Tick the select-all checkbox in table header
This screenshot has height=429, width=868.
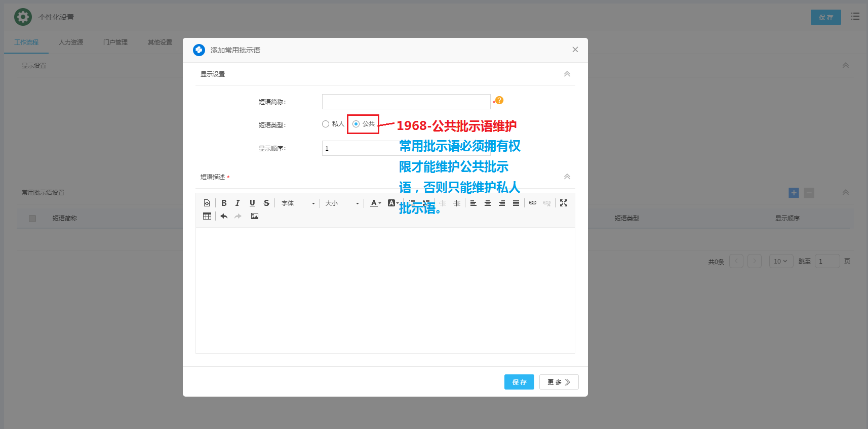click(32, 219)
